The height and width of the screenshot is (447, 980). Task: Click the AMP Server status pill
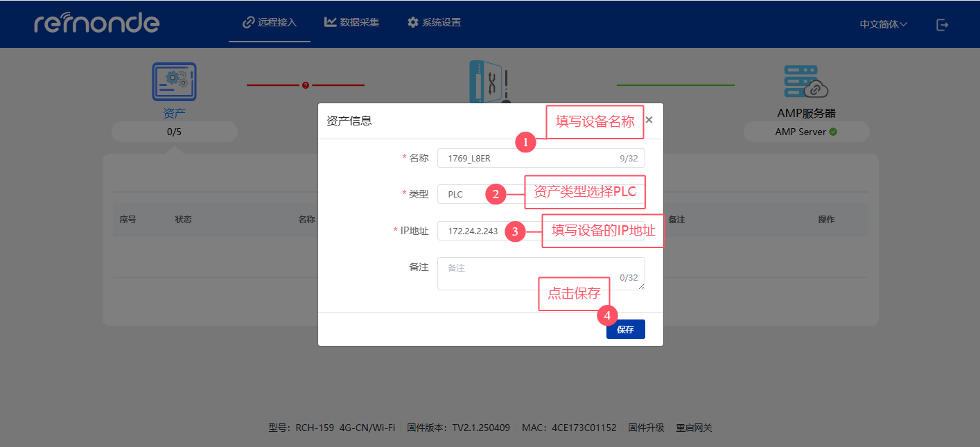click(806, 132)
